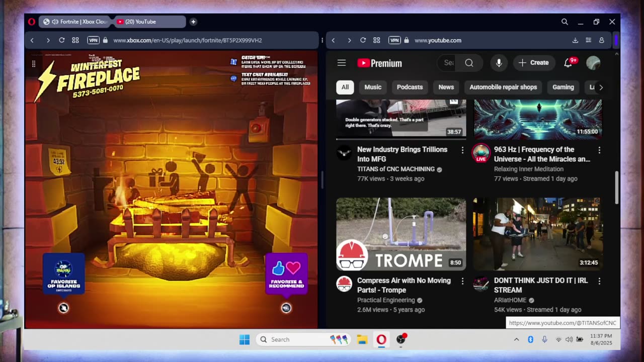The image size is (644, 362).
Task: Play the Trompe thumbnail video
Action: 401,234
